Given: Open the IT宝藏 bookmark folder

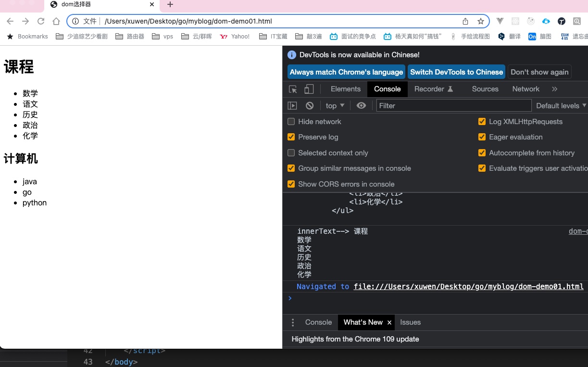Looking at the screenshot, I should (273, 36).
